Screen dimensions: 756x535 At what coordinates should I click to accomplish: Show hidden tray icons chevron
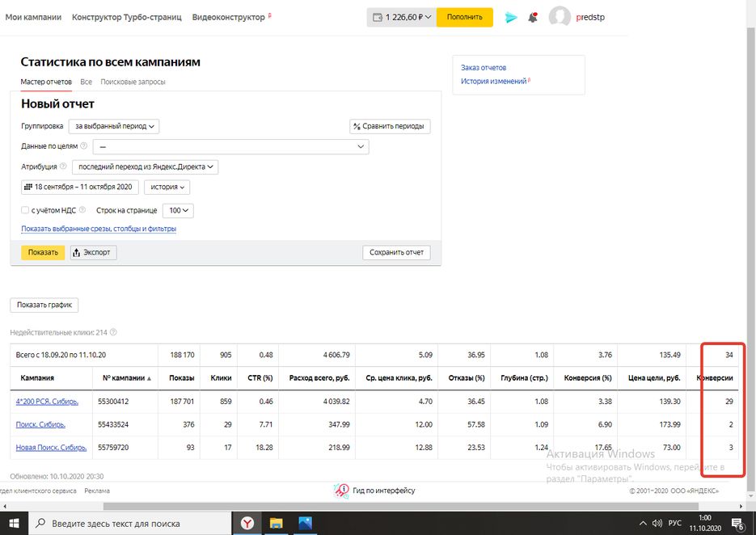643,524
